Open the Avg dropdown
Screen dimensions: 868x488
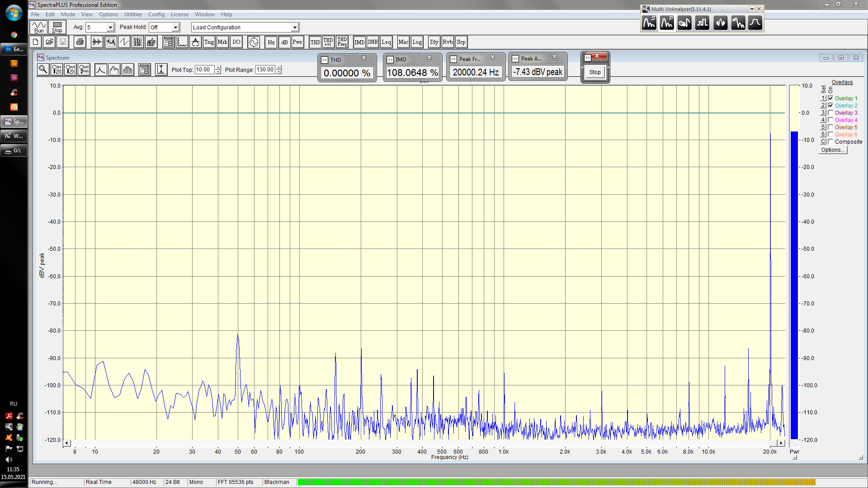click(110, 28)
